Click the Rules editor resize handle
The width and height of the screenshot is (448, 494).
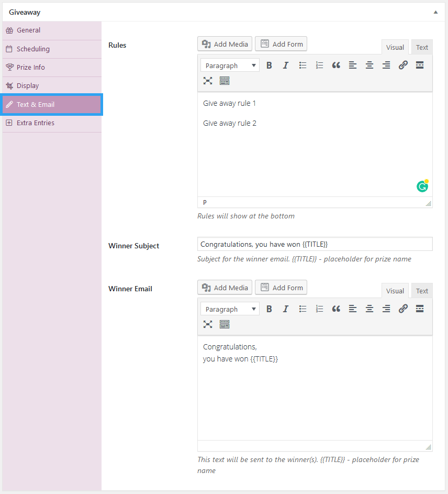point(429,204)
